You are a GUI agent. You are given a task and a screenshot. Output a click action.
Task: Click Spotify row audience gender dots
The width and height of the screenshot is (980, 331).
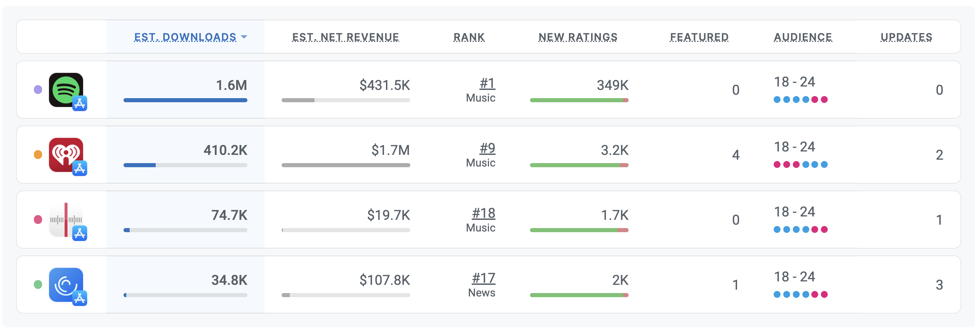(801, 100)
